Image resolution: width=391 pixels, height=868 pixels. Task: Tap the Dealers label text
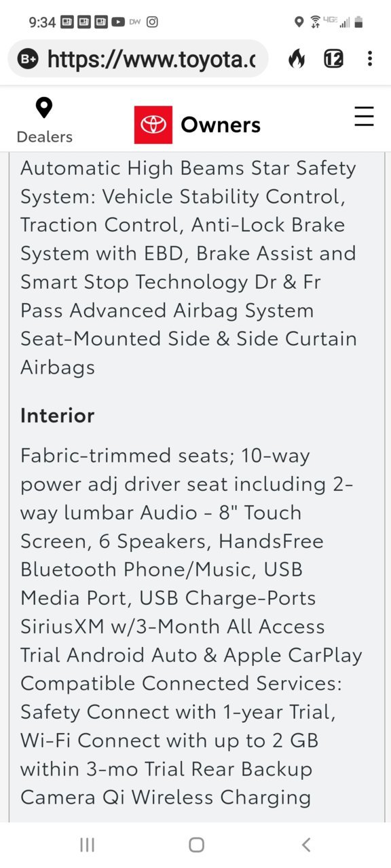(45, 136)
